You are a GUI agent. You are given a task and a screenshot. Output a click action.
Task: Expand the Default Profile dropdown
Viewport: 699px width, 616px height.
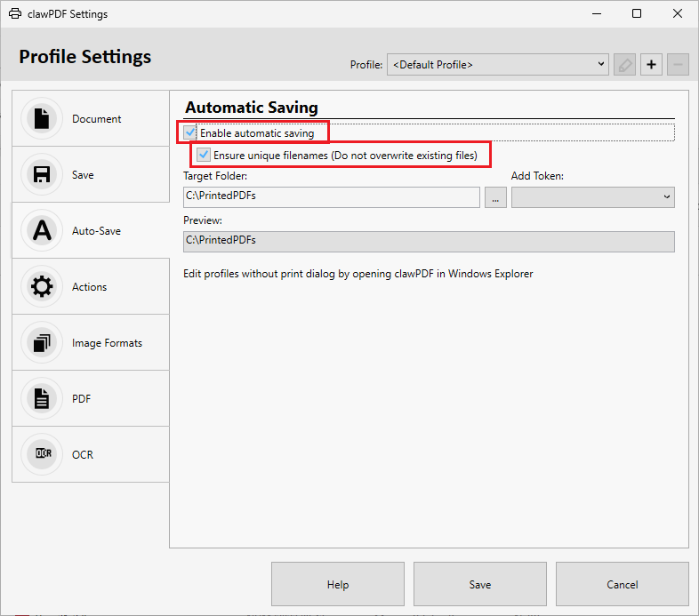497,65
